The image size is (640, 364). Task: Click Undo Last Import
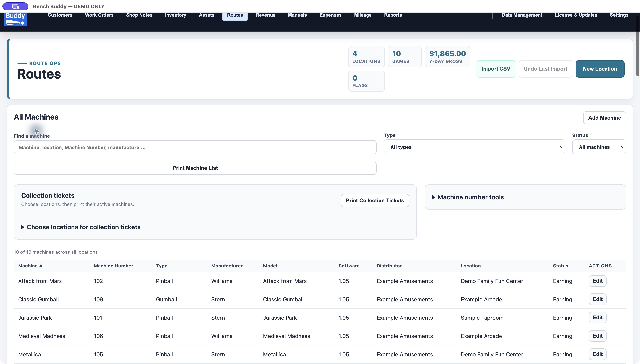(545, 69)
